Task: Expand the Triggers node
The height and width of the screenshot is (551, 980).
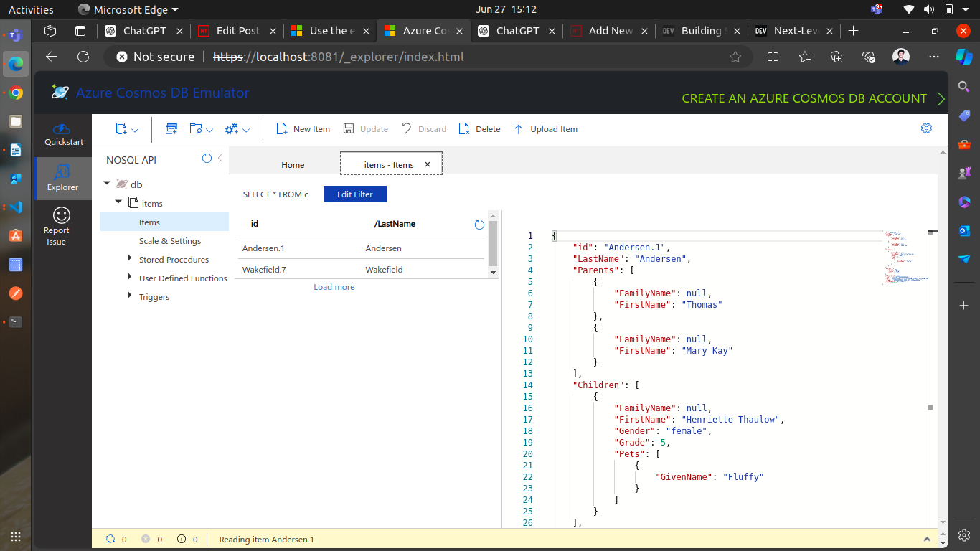Action: point(129,296)
